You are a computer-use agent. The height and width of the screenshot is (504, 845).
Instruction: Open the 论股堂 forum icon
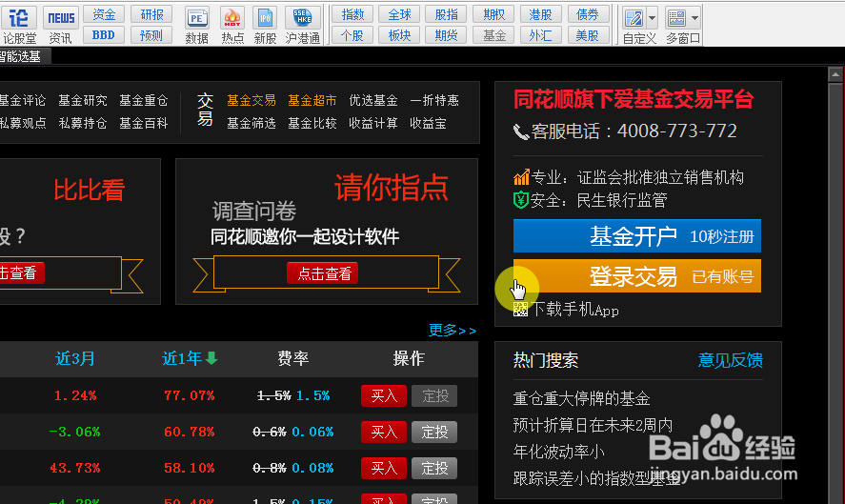pos(19,24)
